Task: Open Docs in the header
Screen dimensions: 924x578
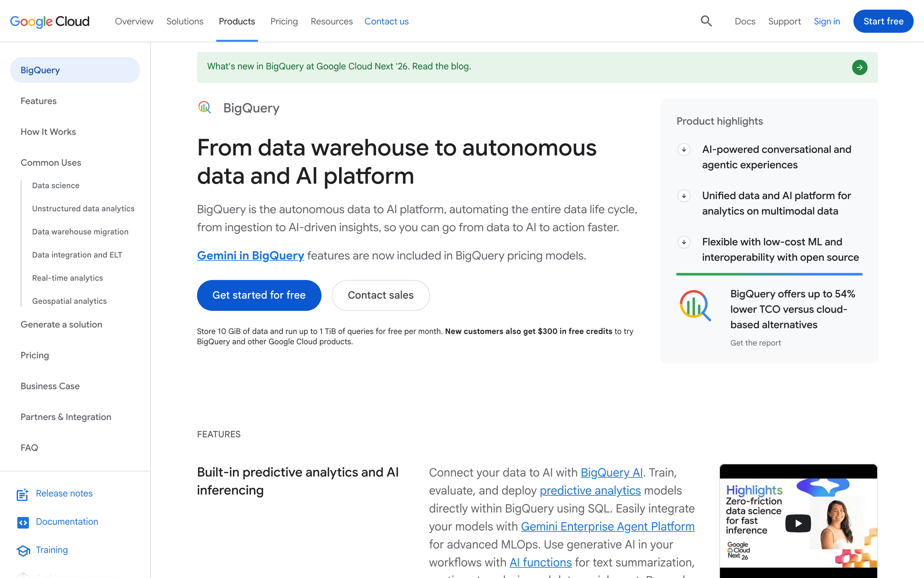Action: point(745,22)
